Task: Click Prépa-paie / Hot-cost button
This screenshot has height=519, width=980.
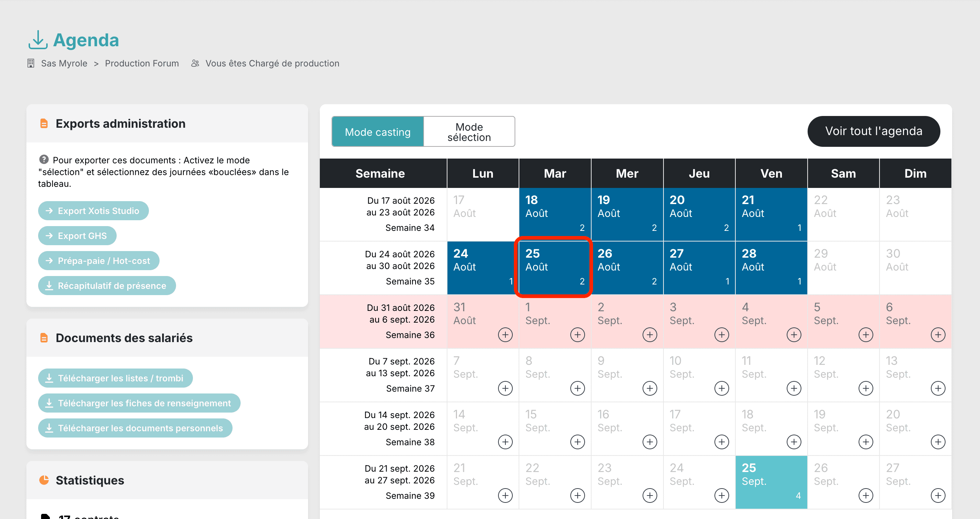Action: pyautogui.click(x=99, y=261)
